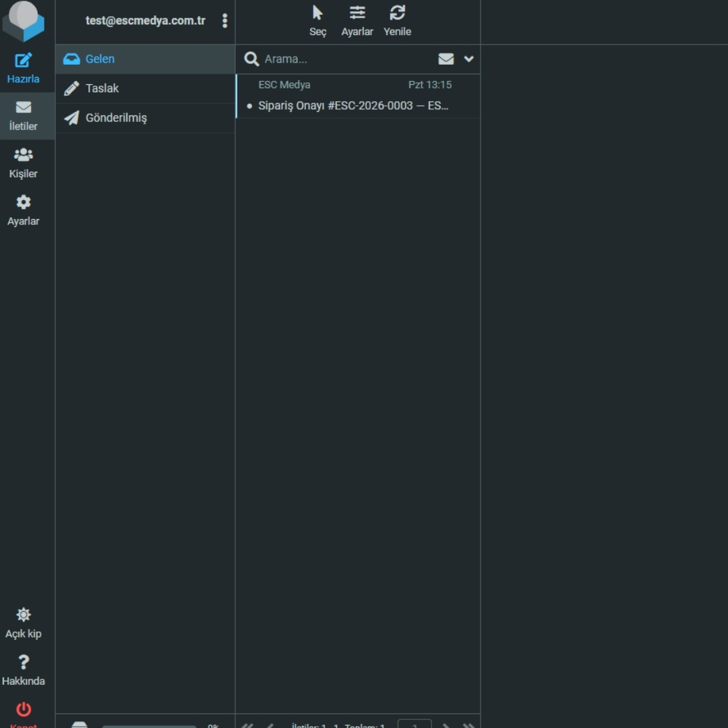728x728 pixels.
Task: Toggle the unread envelope filter icon
Action: point(446,59)
